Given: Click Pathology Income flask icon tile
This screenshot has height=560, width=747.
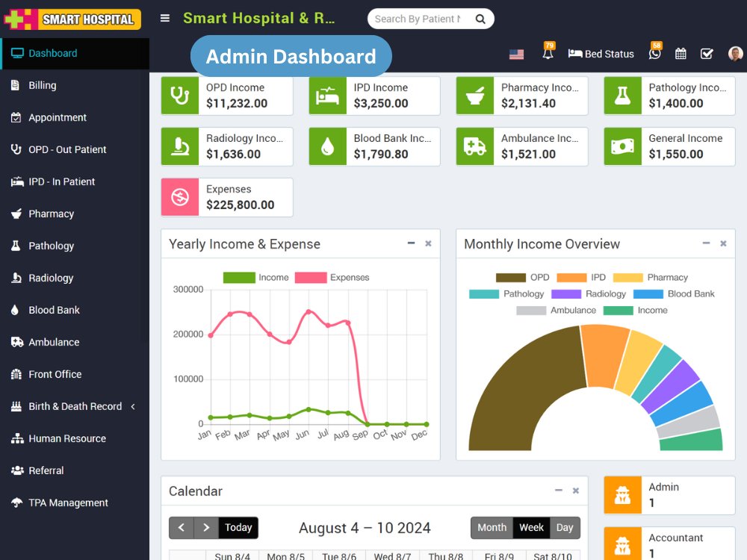Looking at the screenshot, I should (x=623, y=96).
